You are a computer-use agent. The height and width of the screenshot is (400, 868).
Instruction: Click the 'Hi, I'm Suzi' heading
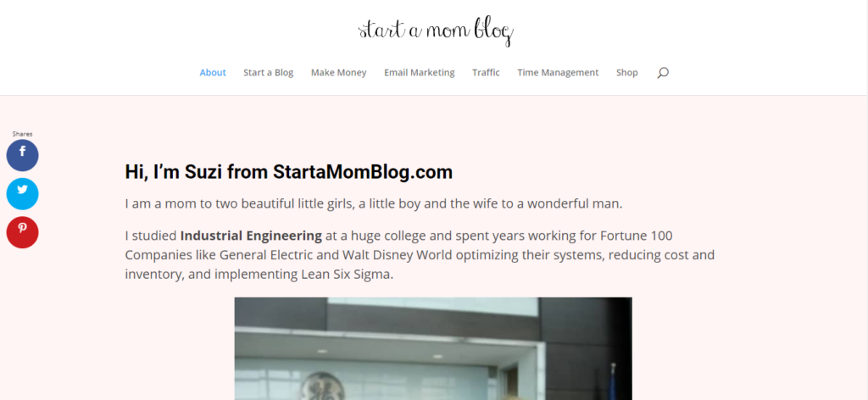[x=288, y=172]
